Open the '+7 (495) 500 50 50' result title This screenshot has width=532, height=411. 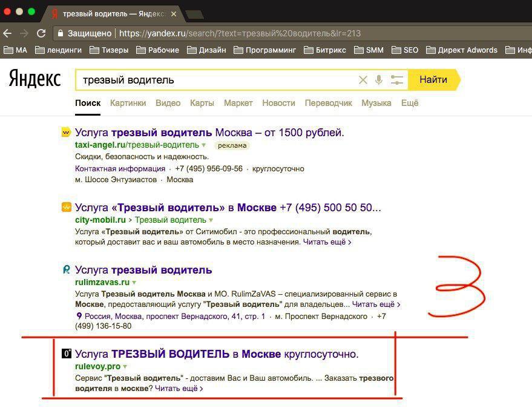pyautogui.click(x=228, y=208)
